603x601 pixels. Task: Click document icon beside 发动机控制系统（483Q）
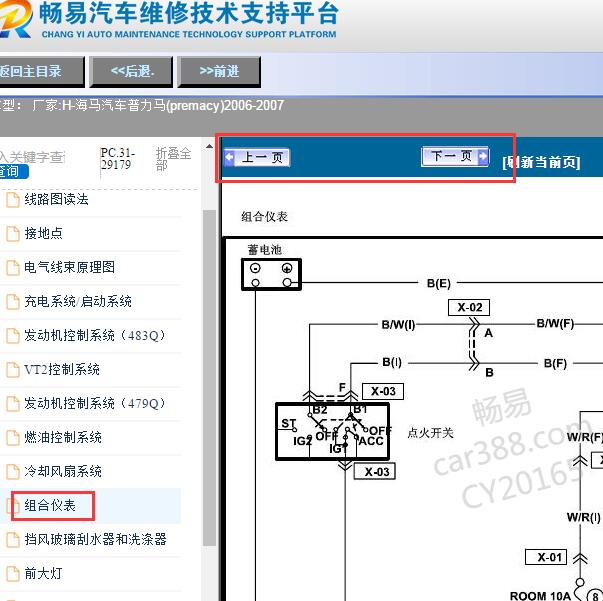[13, 336]
